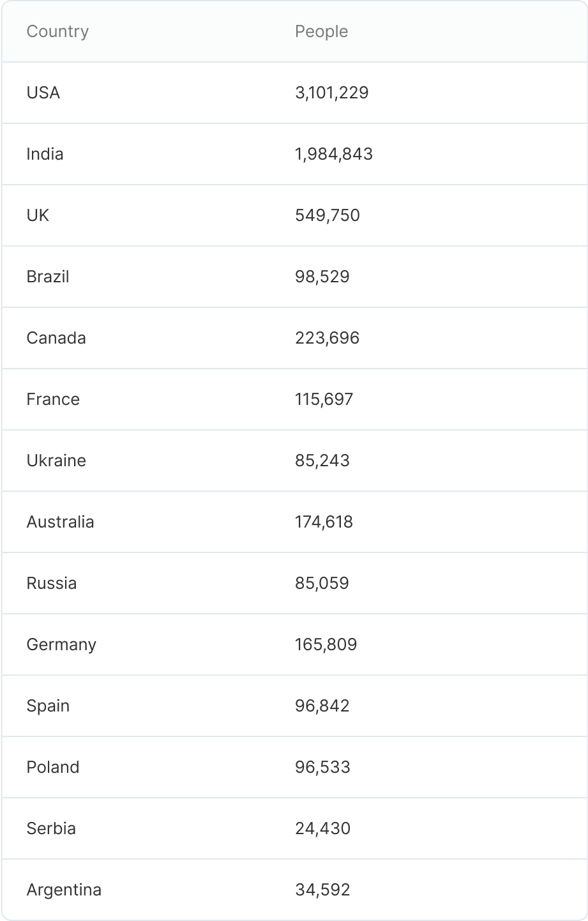Click the 3,101,229 people value
588x921 pixels.
pyautogui.click(x=331, y=93)
